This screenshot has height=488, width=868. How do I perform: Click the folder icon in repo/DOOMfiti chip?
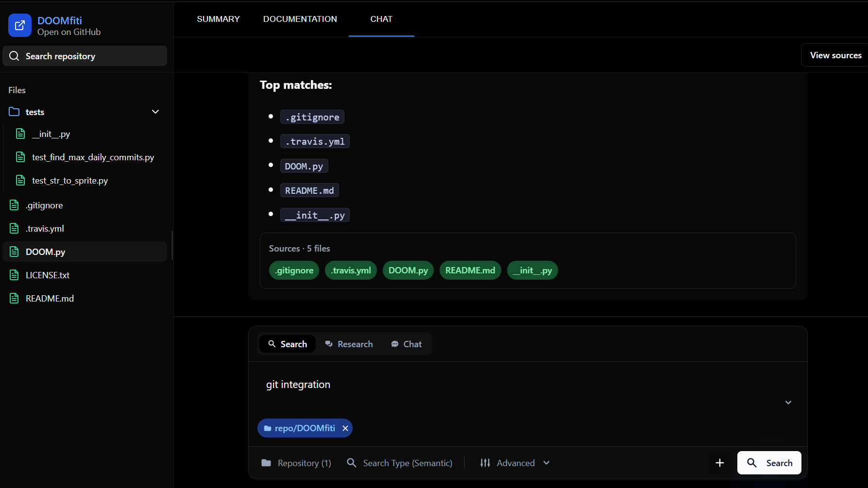(267, 428)
